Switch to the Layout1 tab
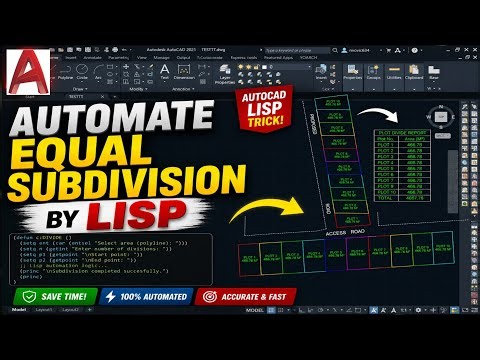Screen dimensions: 480x360 tap(44, 310)
